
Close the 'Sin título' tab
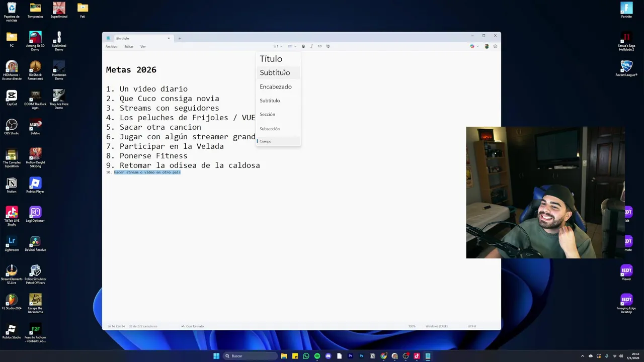(169, 38)
